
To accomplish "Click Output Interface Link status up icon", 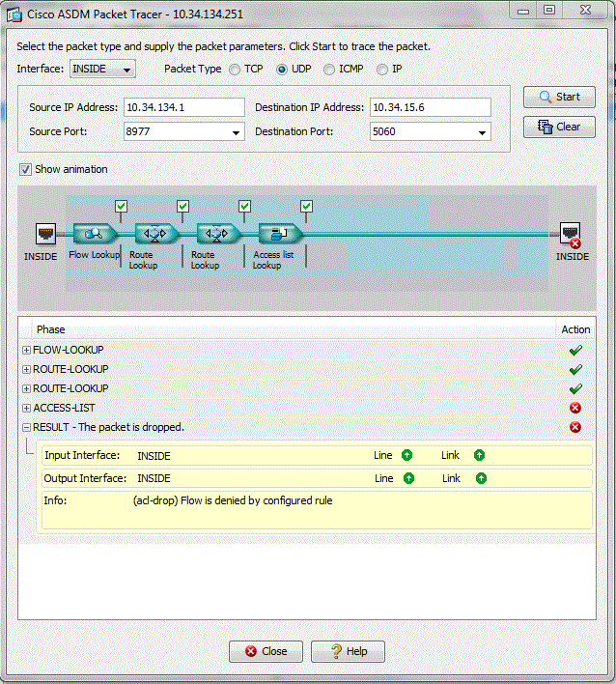I will pyautogui.click(x=481, y=478).
